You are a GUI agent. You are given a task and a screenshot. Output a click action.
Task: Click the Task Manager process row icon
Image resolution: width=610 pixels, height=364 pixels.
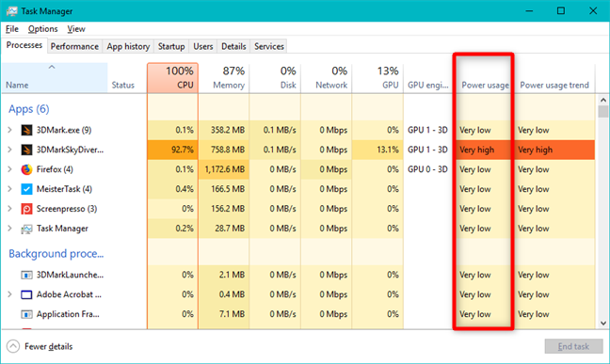(x=26, y=229)
